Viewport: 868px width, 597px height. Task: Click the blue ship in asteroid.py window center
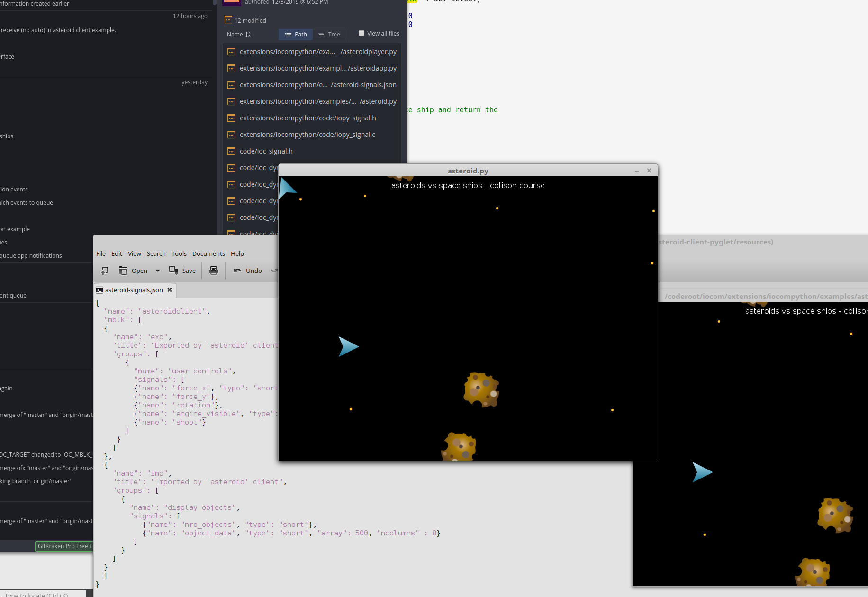coord(348,346)
